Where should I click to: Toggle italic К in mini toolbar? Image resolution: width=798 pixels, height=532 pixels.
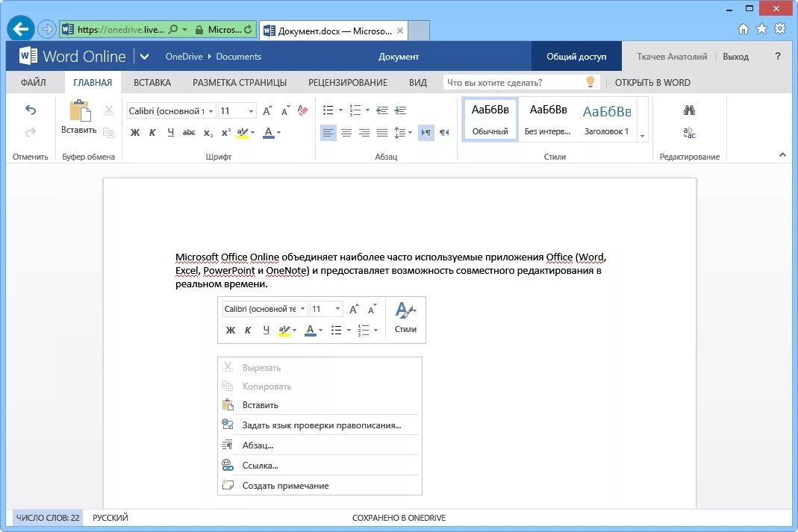248,330
